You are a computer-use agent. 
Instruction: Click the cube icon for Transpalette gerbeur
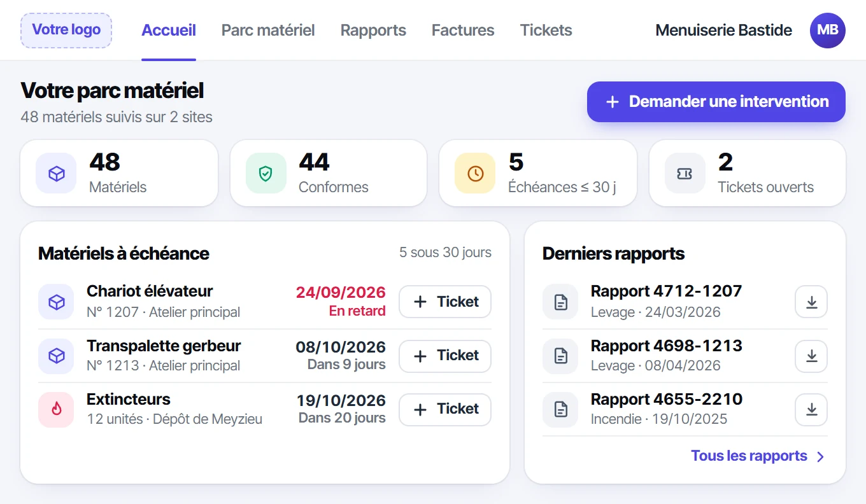coord(56,356)
